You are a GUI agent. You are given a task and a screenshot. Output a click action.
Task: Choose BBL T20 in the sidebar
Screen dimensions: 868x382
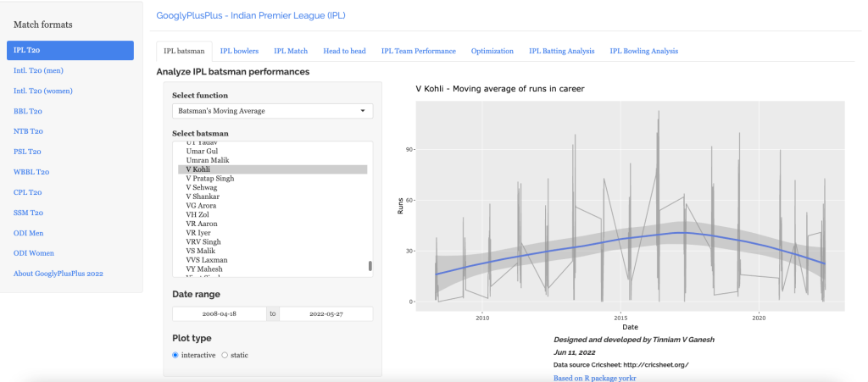pos(28,111)
